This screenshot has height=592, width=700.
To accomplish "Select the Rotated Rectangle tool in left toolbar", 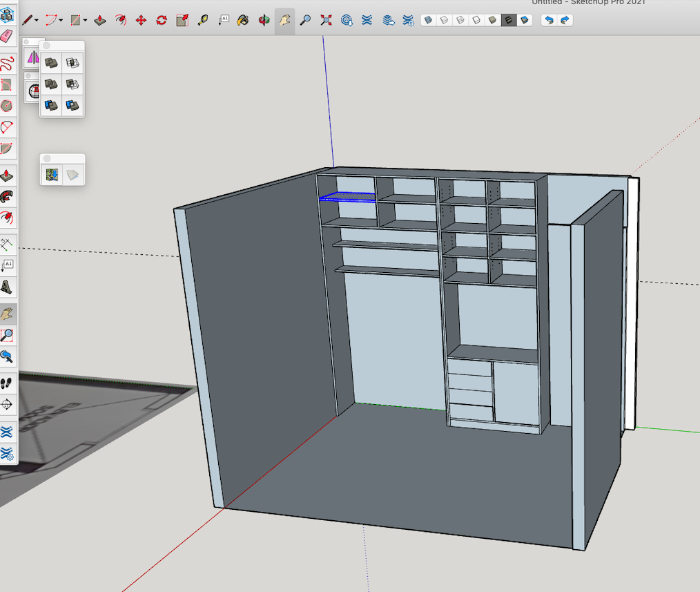I will tap(7, 85).
